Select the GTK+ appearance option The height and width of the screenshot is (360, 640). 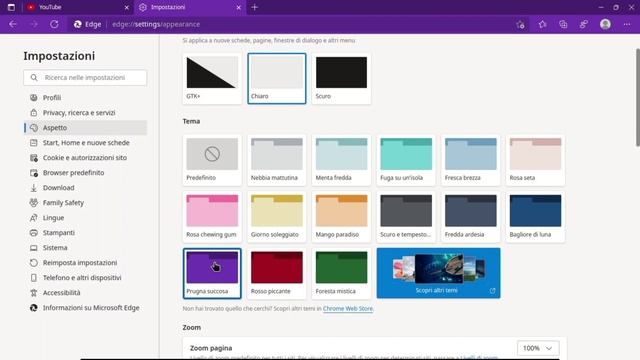point(212,78)
